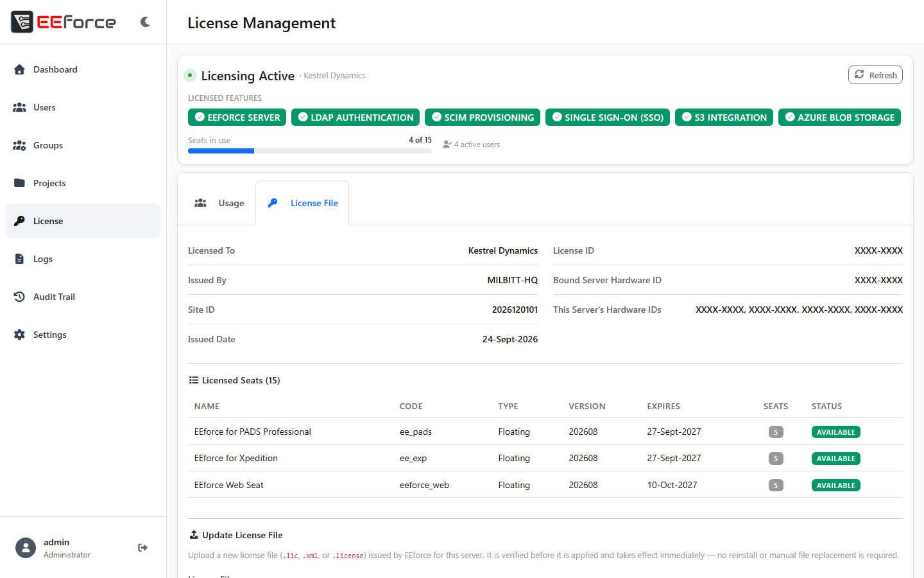Click the NAME column header
The image size is (924, 578).
[x=207, y=406]
